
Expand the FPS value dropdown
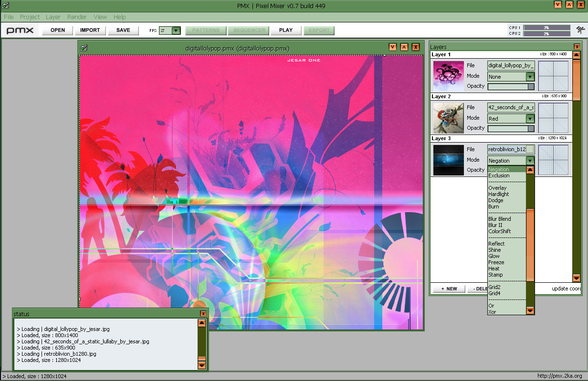click(176, 31)
